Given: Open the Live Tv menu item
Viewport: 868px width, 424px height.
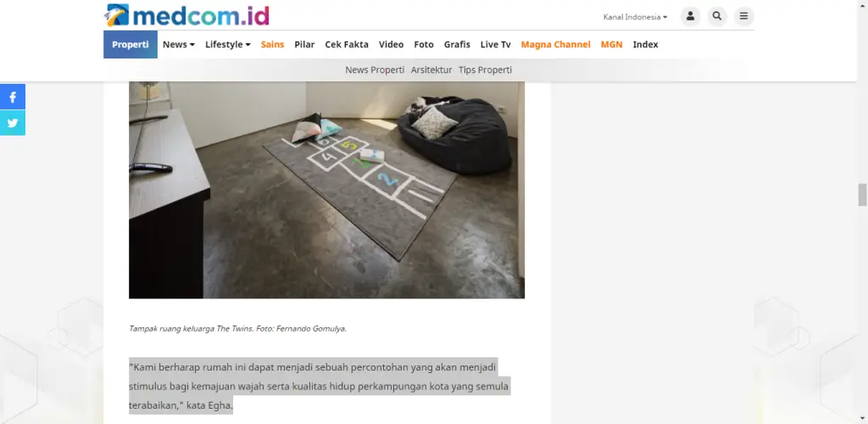Looking at the screenshot, I should (x=495, y=44).
